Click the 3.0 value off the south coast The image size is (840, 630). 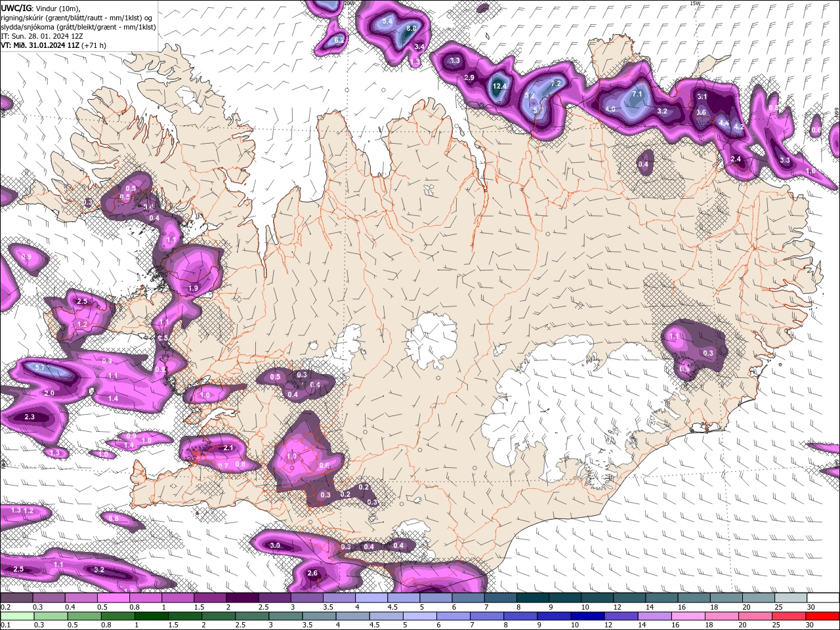[275, 546]
